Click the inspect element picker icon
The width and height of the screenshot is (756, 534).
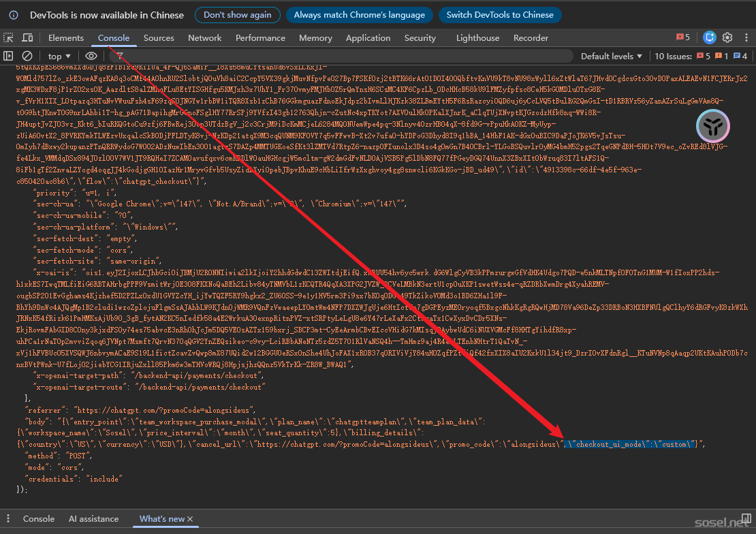pyautogui.click(x=9, y=37)
